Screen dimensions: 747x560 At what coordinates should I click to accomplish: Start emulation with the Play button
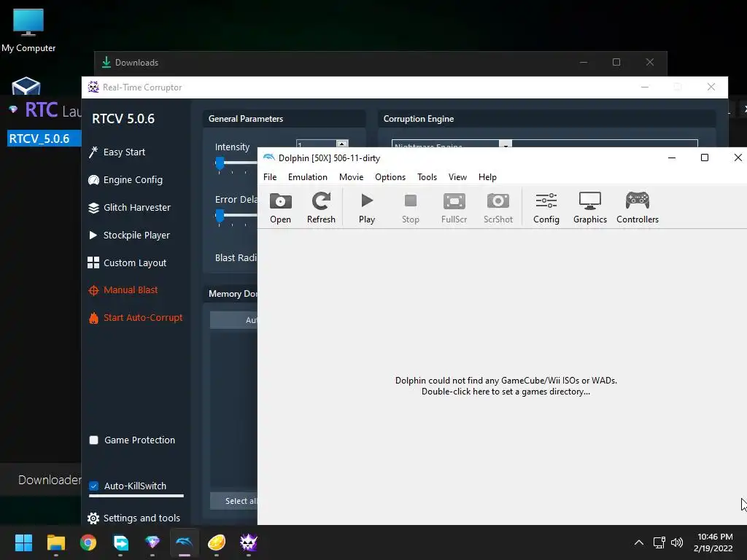(367, 208)
